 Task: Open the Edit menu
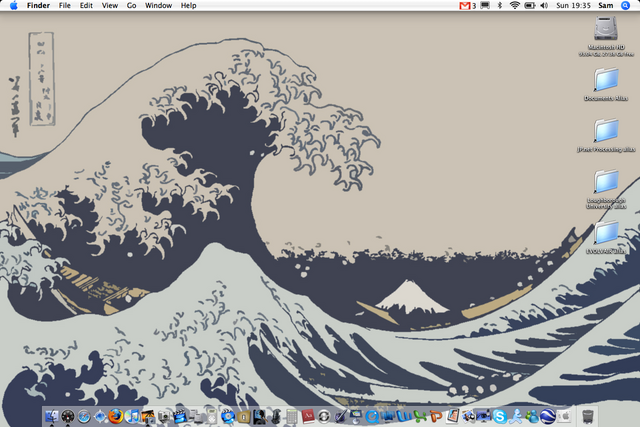click(86, 5)
